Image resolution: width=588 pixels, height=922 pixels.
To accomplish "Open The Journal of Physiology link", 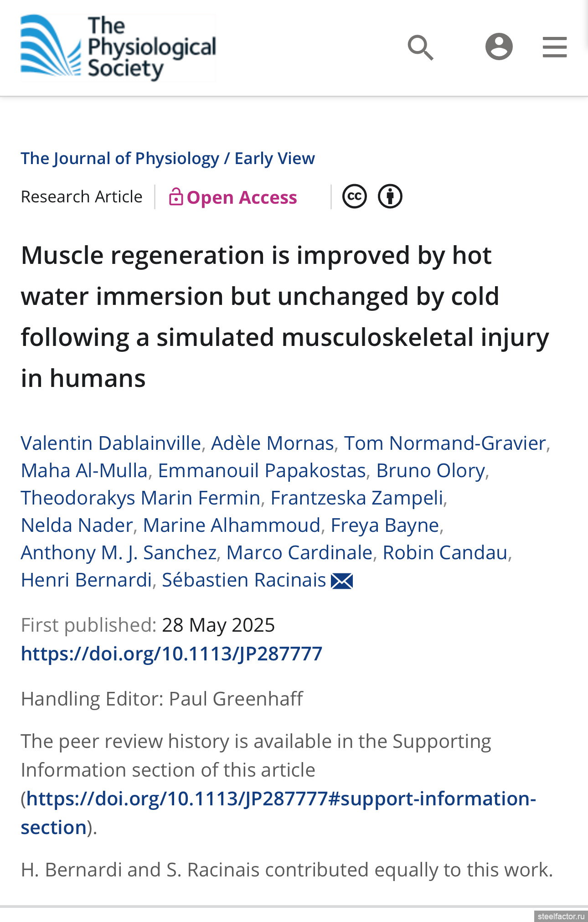I will pos(120,159).
